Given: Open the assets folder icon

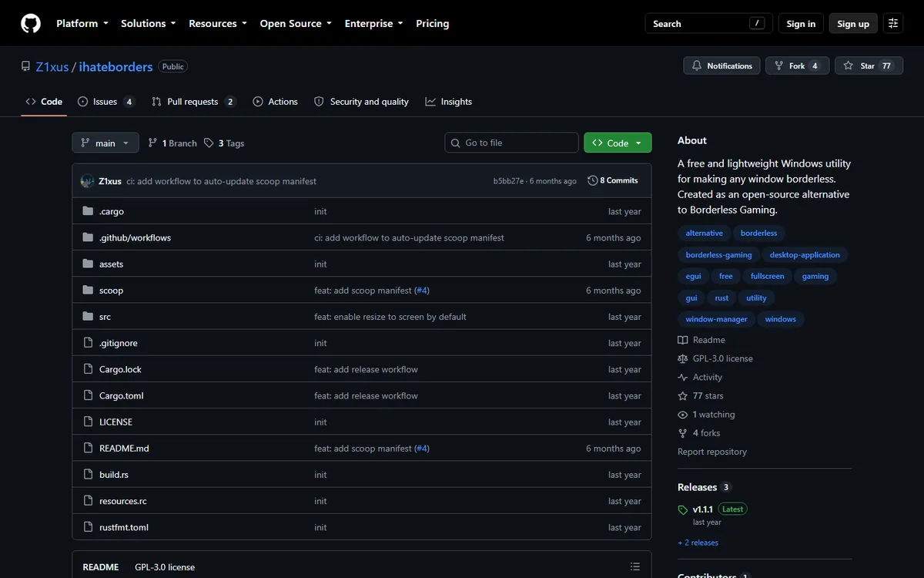Looking at the screenshot, I should tap(88, 264).
